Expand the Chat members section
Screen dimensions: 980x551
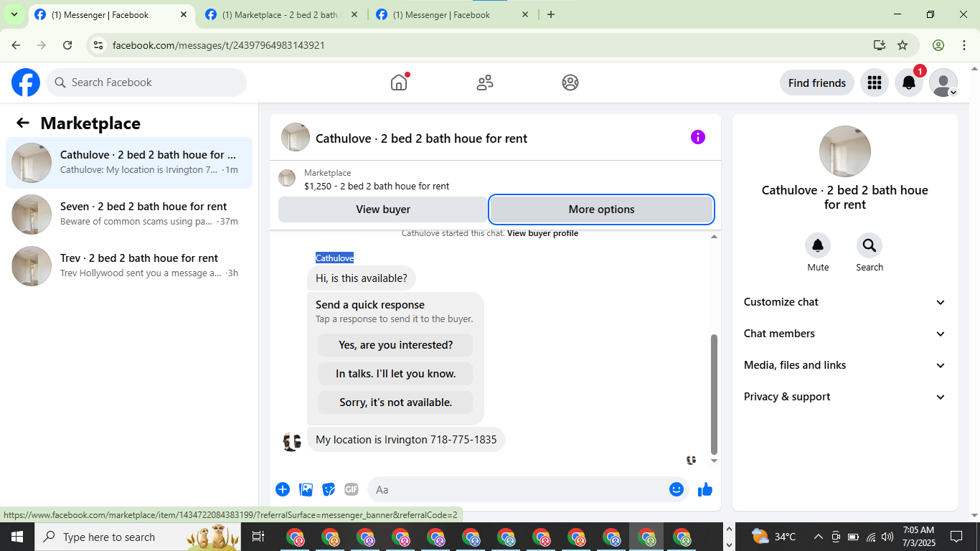coord(845,334)
